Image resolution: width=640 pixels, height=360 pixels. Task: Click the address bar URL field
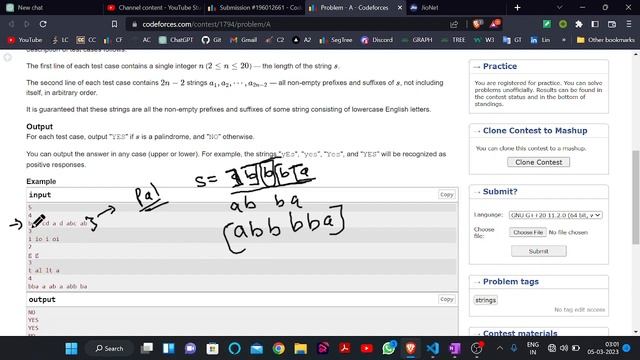tap(286, 24)
